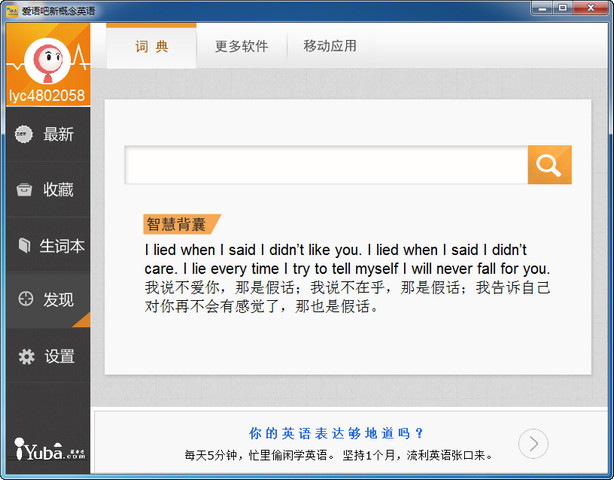Click the English quote starting 'I lied when'
Image resolution: width=614 pixels, height=480 pixels.
(x=347, y=259)
